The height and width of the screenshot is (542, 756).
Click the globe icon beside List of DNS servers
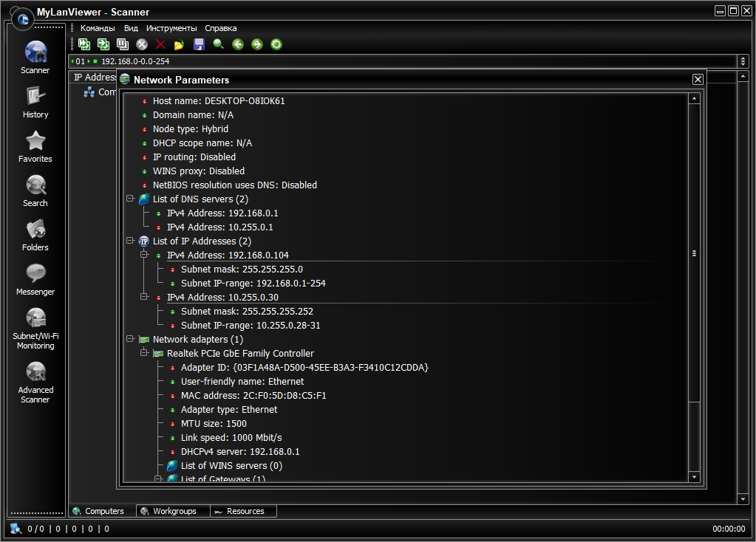[143, 199]
